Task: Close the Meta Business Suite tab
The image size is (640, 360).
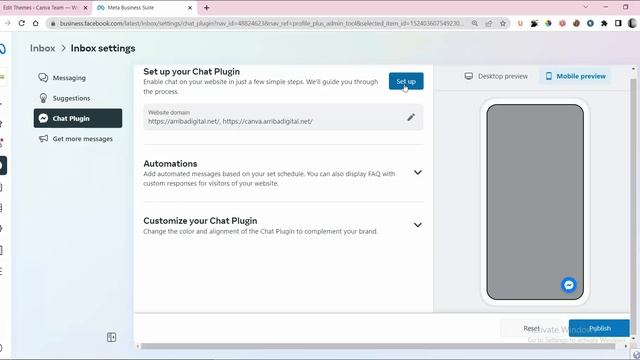Action: [x=190, y=8]
